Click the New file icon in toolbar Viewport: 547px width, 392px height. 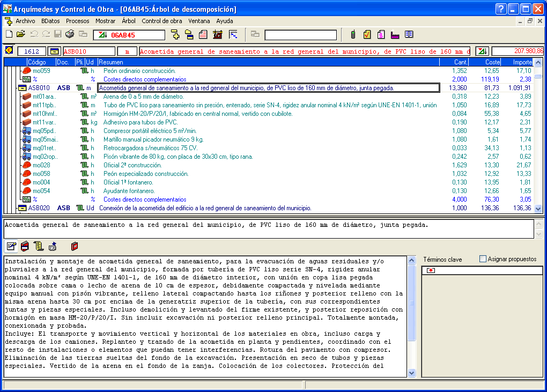[10, 34]
